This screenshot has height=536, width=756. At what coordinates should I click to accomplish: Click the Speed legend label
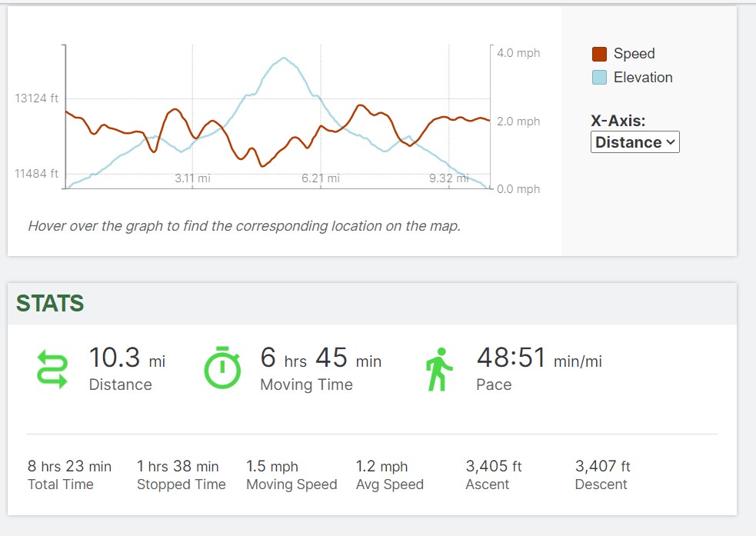click(634, 54)
